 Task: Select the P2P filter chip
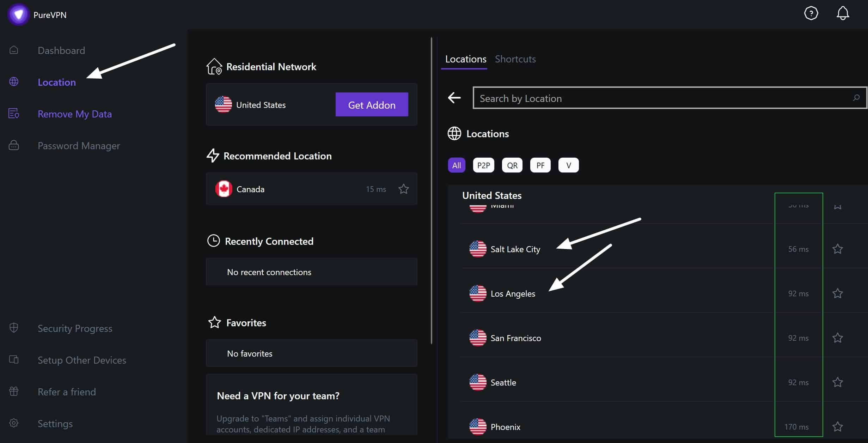[x=483, y=165]
